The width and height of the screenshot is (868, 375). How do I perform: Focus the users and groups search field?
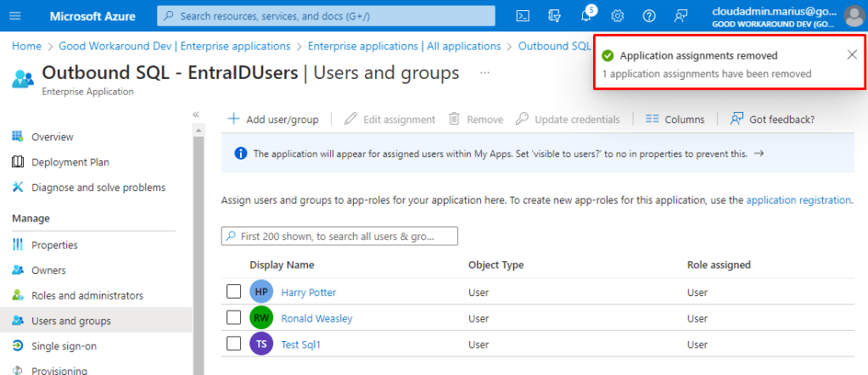coord(339,236)
